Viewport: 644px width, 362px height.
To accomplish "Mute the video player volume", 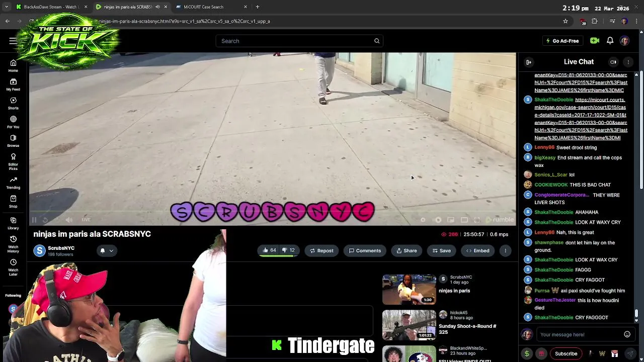I will [x=69, y=220].
